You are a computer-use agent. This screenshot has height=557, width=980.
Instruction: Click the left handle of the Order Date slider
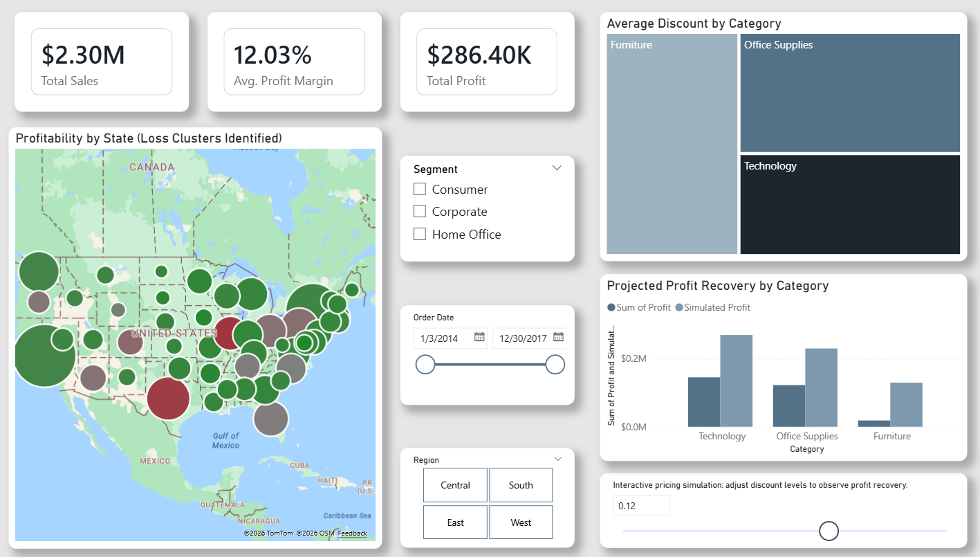point(425,365)
